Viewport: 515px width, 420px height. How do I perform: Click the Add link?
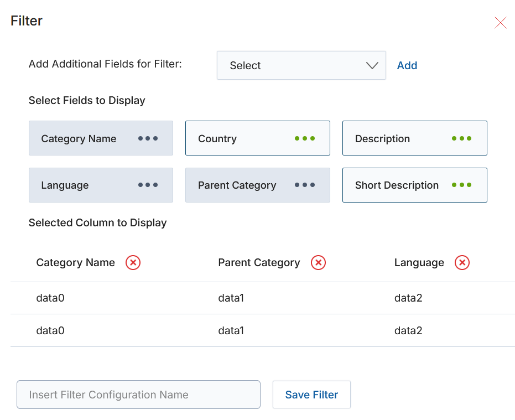tap(407, 65)
